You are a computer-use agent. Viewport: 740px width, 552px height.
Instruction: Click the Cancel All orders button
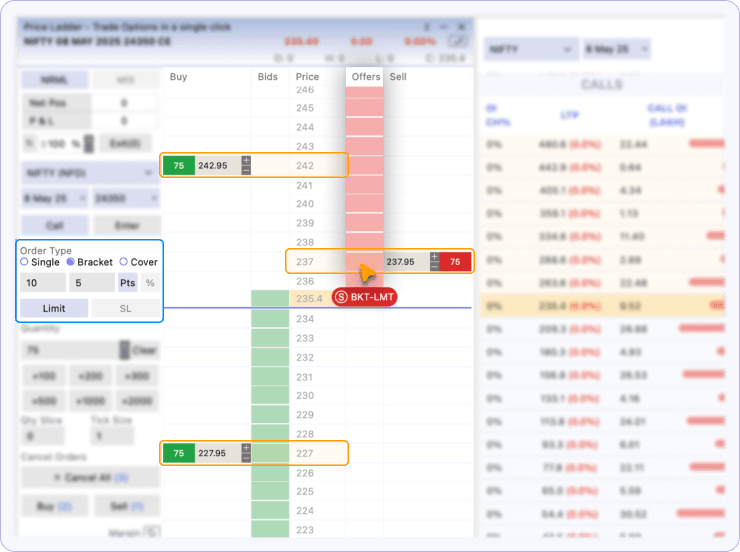click(91, 477)
